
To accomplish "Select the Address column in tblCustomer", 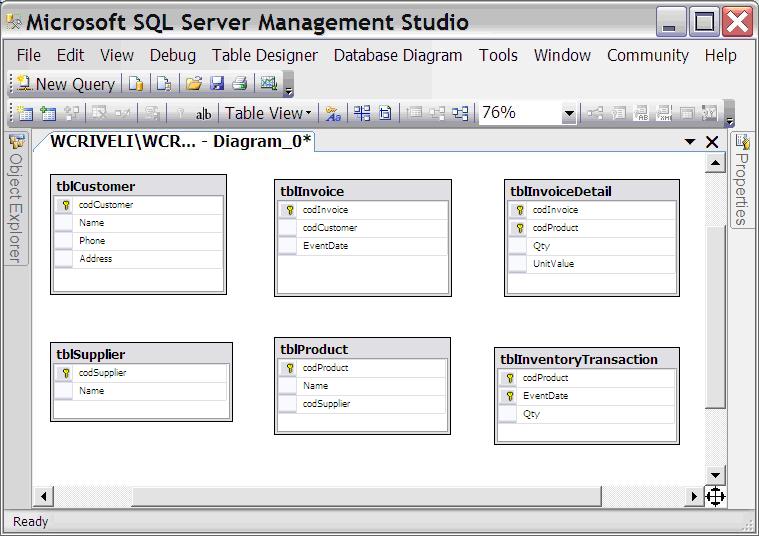I will (138, 259).
